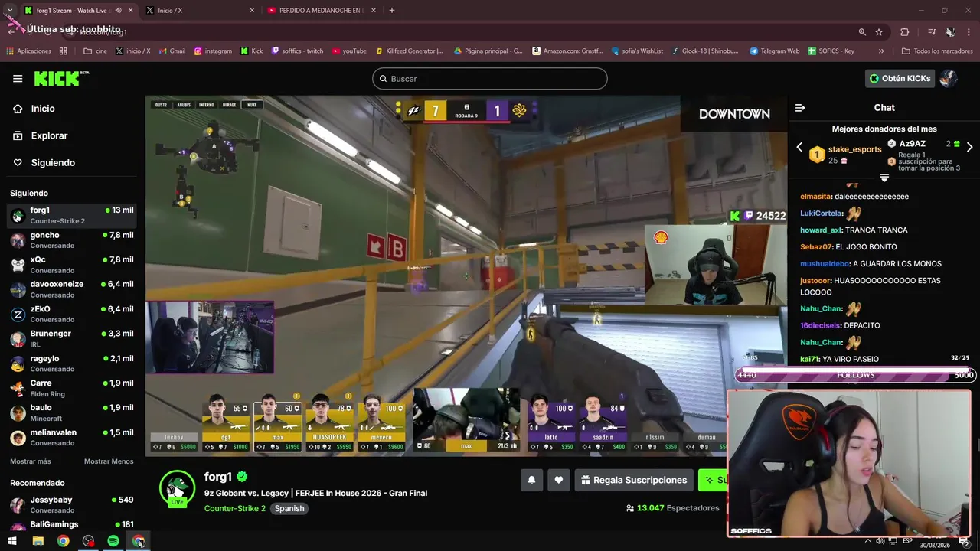This screenshot has width=980, height=551.
Task: Open davooxeneize channel from the sidebar
Action: pos(72,289)
